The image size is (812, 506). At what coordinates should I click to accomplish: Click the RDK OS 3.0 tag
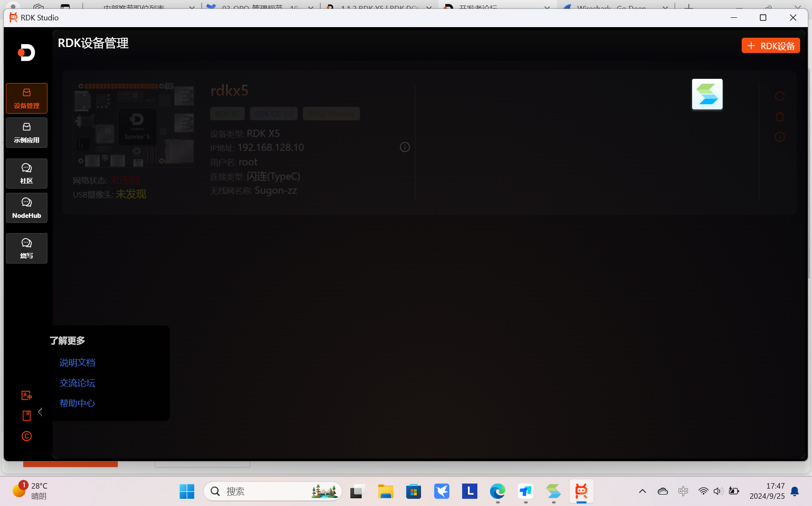(x=274, y=114)
